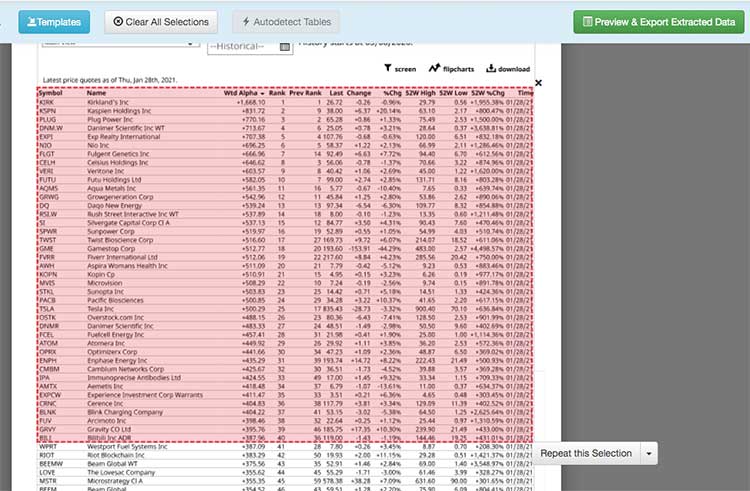This screenshot has width=750, height=491.
Task: Click the Prev Rank column header
Action: (305, 92)
